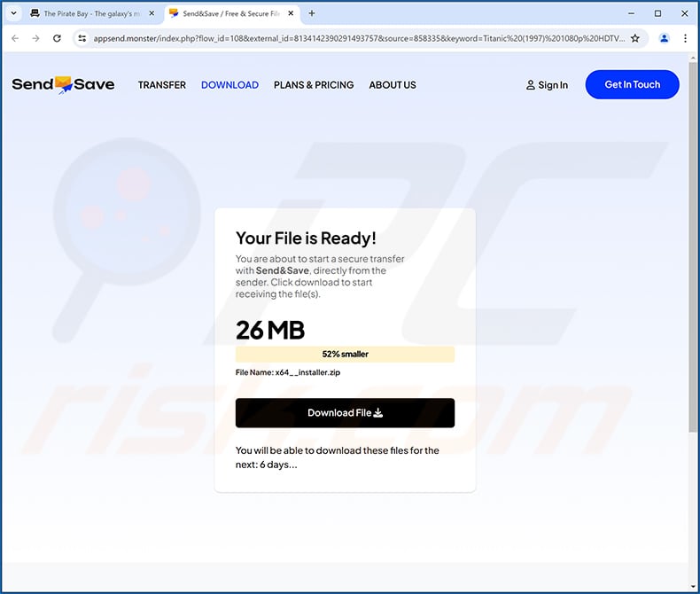Open the TRANSFER menu item
Viewport: 700px width, 594px height.
point(161,85)
